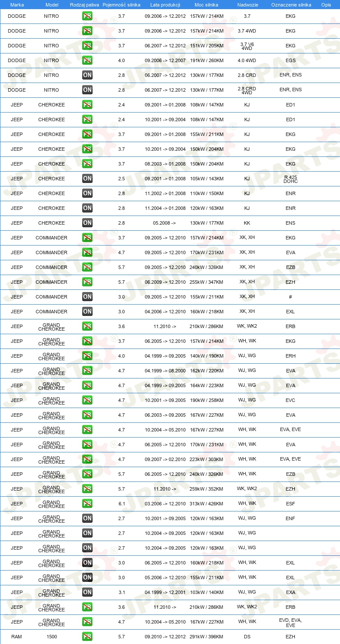Click petrol icon for Nitro 3.7 V6 4WD

[x=87, y=46]
